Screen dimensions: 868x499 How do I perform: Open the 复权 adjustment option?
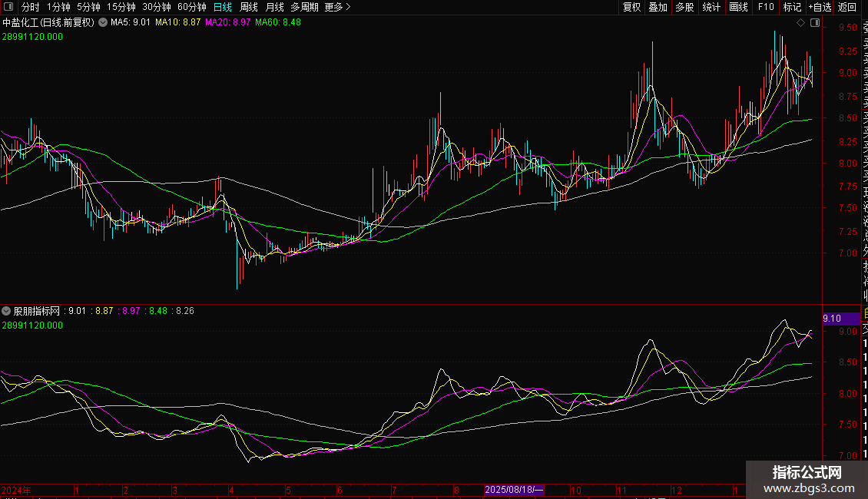click(x=631, y=7)
